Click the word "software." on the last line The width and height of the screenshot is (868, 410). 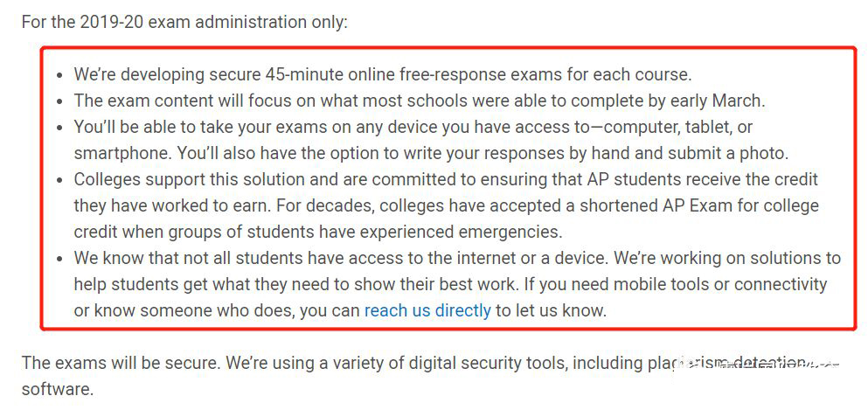click(58, 388)
